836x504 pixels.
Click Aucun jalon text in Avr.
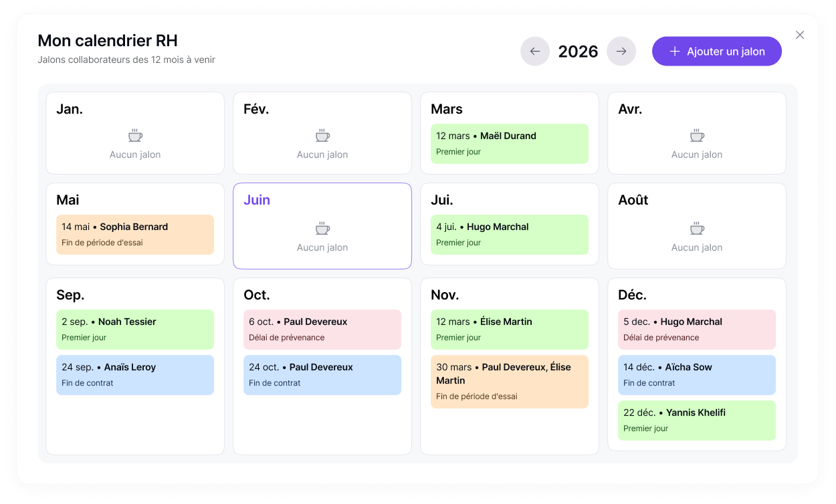click(697, 154)
